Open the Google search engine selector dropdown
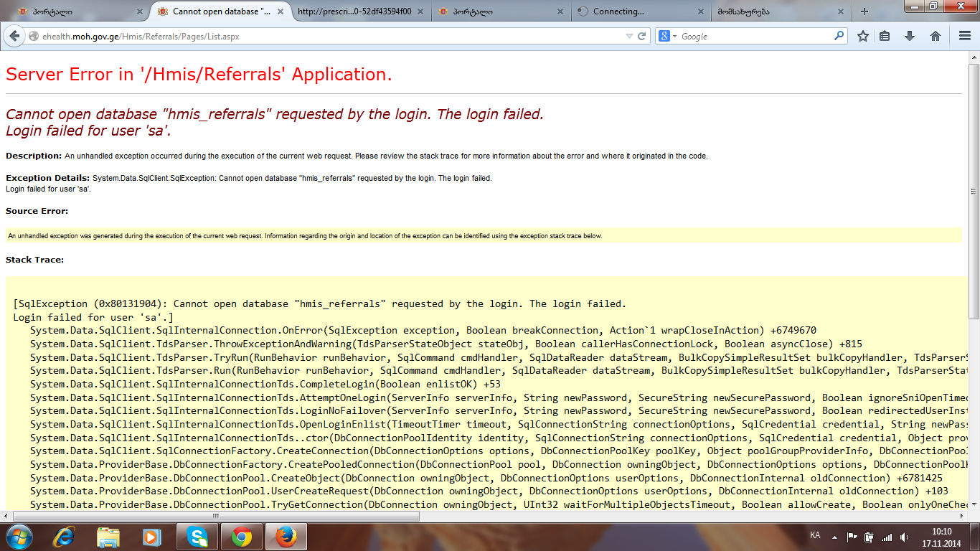The height and width of the screenshot is (551, 980). [668, 36]
